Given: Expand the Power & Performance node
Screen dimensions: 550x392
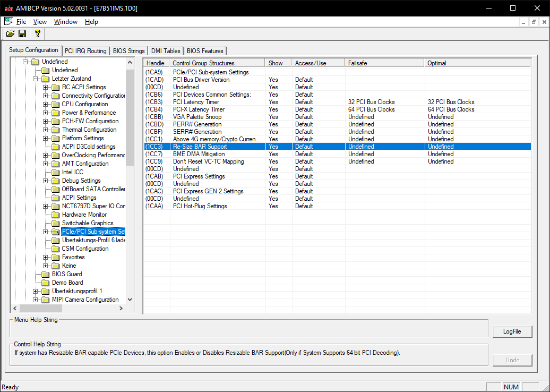Looking at the screenshot, I should coord(45,113).
